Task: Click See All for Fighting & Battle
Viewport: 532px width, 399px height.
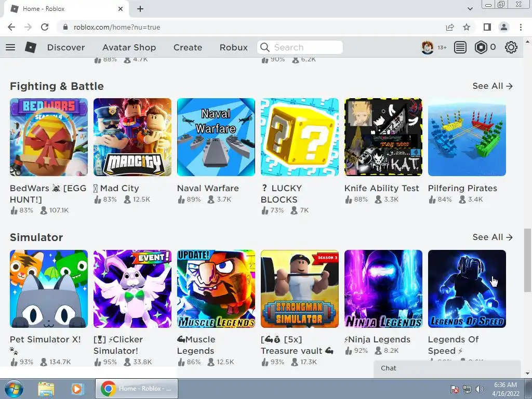Action: coord(493,86)
